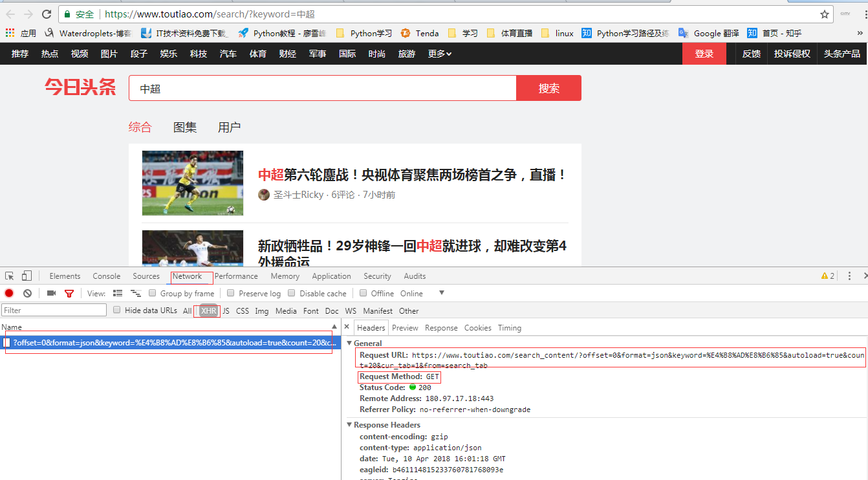
Task: Click the browser forward arrow
Action: click(x=28, y=14)
